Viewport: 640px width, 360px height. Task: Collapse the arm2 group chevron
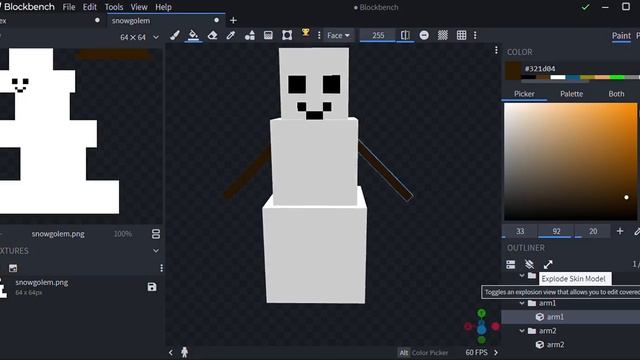522,331
